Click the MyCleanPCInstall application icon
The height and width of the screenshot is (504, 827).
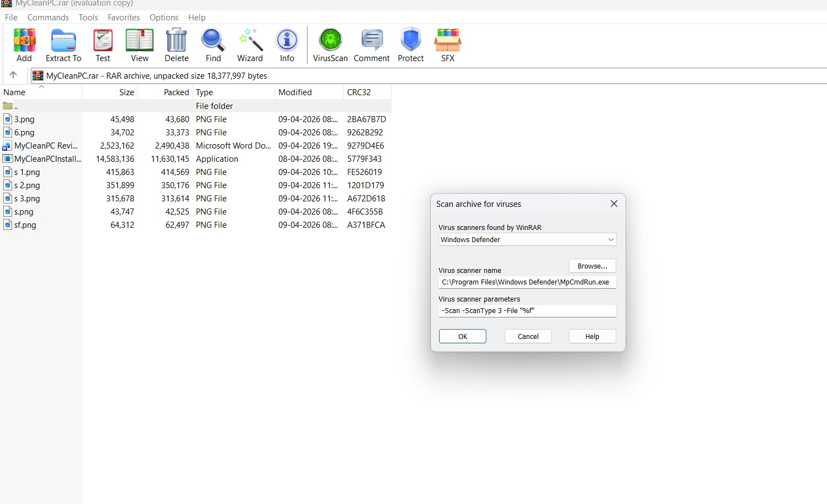tap(8, 158)
